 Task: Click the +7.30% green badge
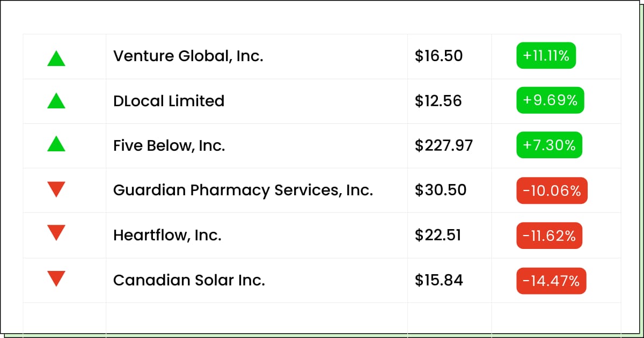coord(549,145)
